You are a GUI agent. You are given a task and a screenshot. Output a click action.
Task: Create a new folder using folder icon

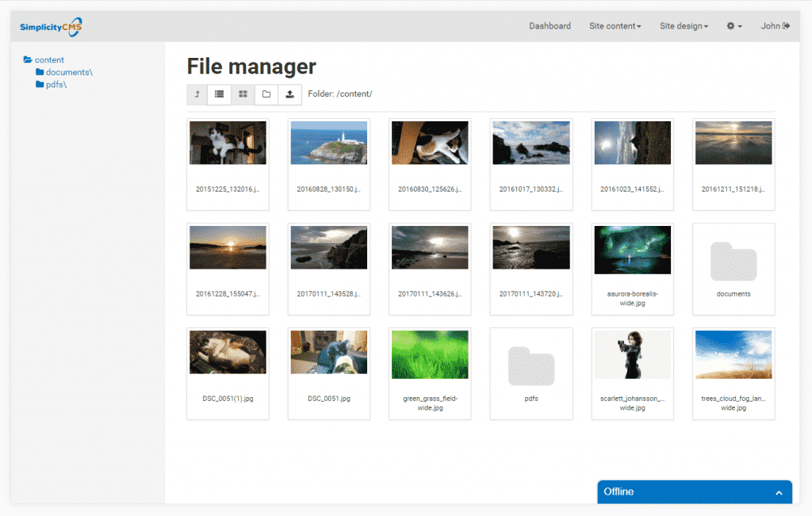266,94
